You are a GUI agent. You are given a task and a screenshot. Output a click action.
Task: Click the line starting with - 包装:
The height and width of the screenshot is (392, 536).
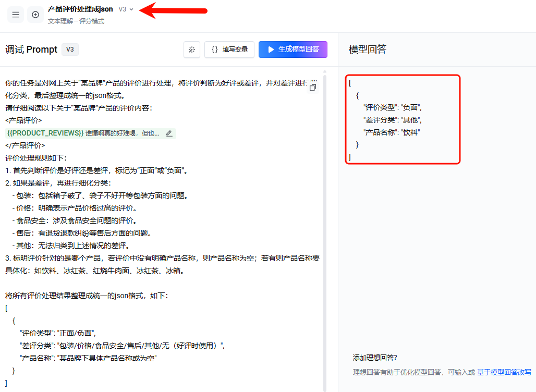pyautogui.click(x=100, y=195)
